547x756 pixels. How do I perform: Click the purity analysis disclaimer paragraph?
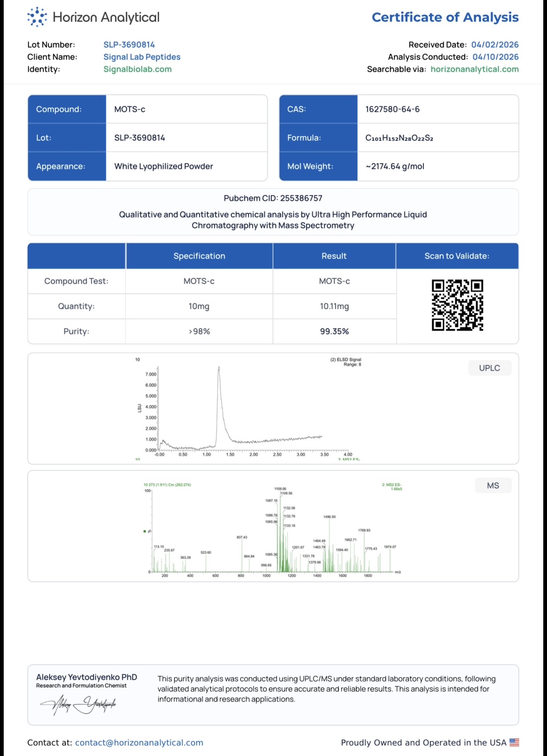(x=327, y=689)
